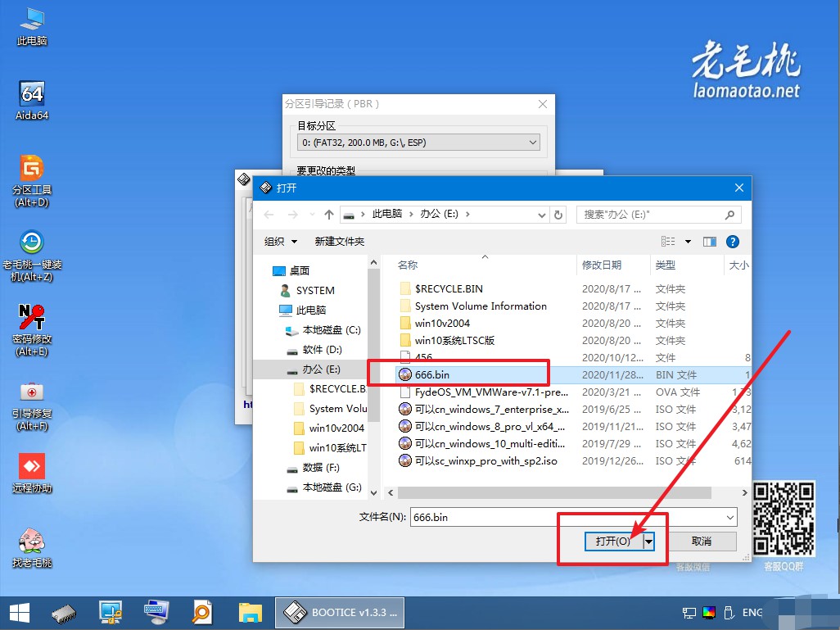840x630 pixels.
Task: Open the on-screen keyboard taskbar icon
Action: pos(156,612)
